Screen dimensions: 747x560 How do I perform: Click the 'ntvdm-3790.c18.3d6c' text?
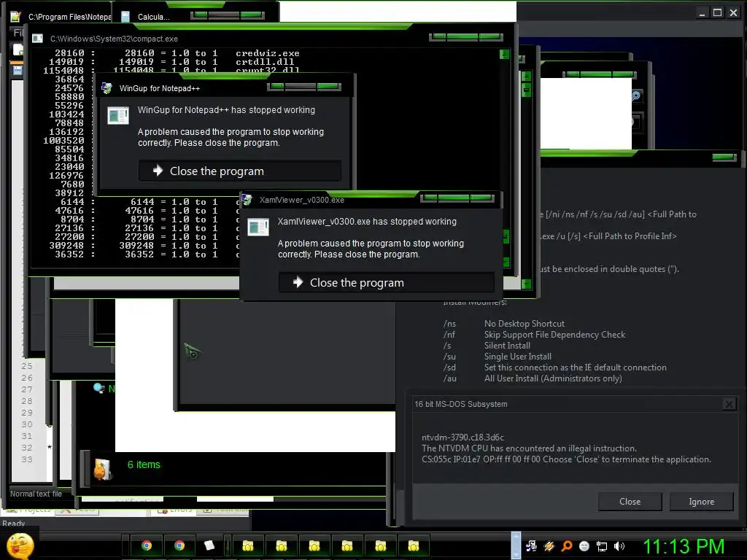click(x=462, y=437)
